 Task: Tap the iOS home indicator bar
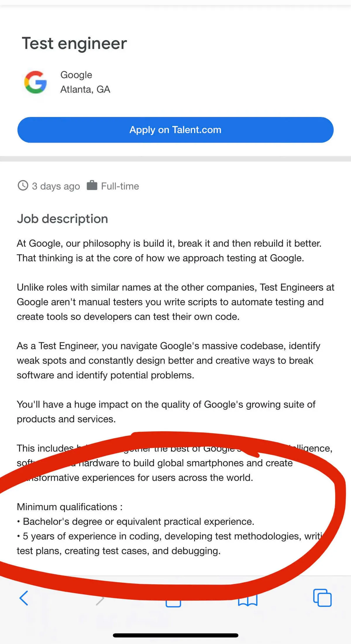coord(175,635)
